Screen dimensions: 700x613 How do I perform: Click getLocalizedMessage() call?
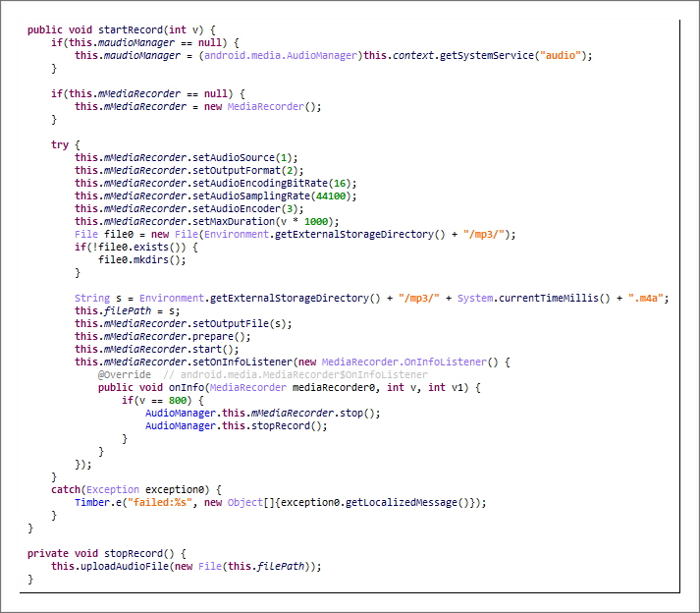point(407,503)
